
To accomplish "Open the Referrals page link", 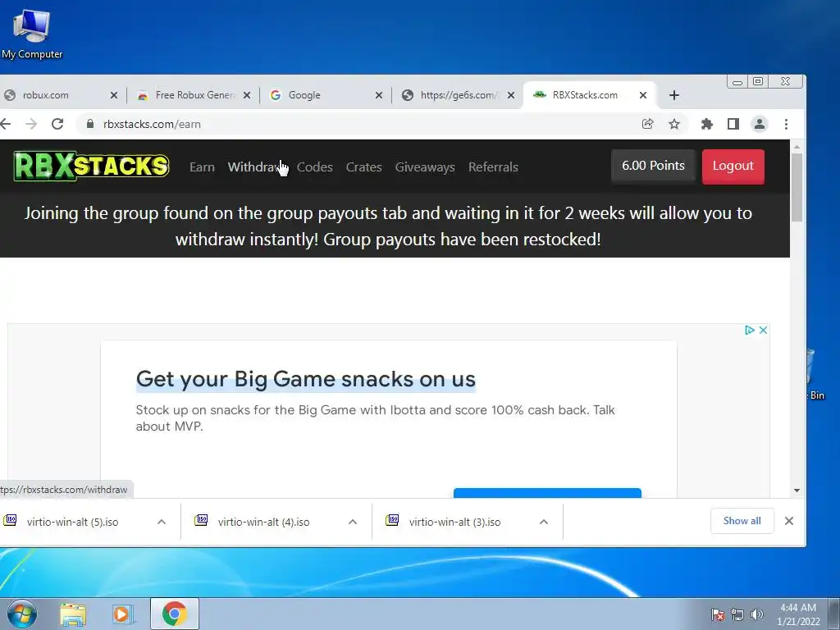I will coord(493,167).
